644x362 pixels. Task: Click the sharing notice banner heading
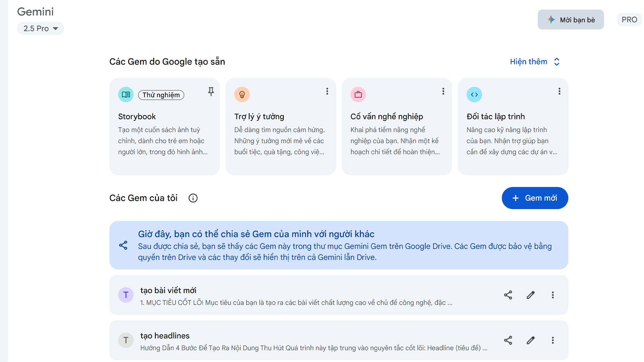coord(256,234)
